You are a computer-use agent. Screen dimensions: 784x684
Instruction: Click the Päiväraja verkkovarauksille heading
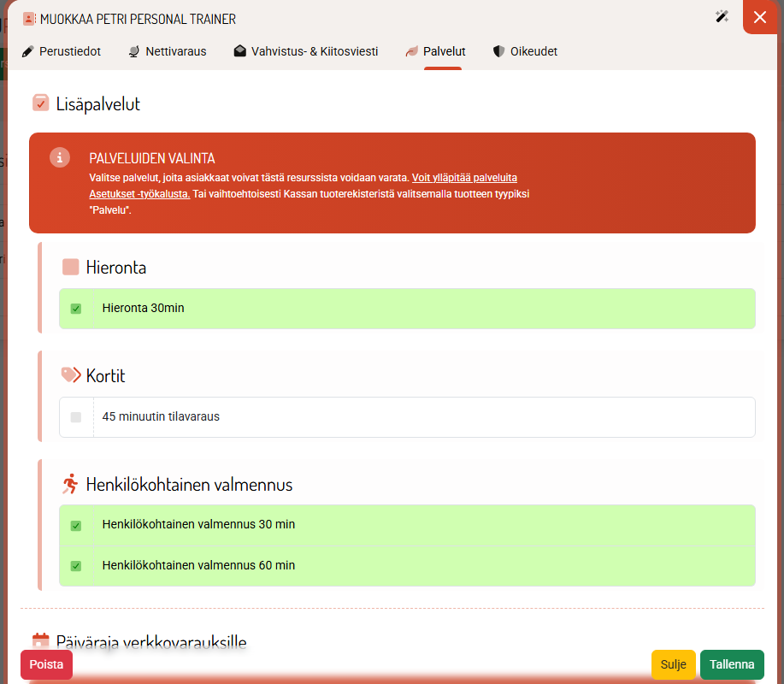coord(151,641)
